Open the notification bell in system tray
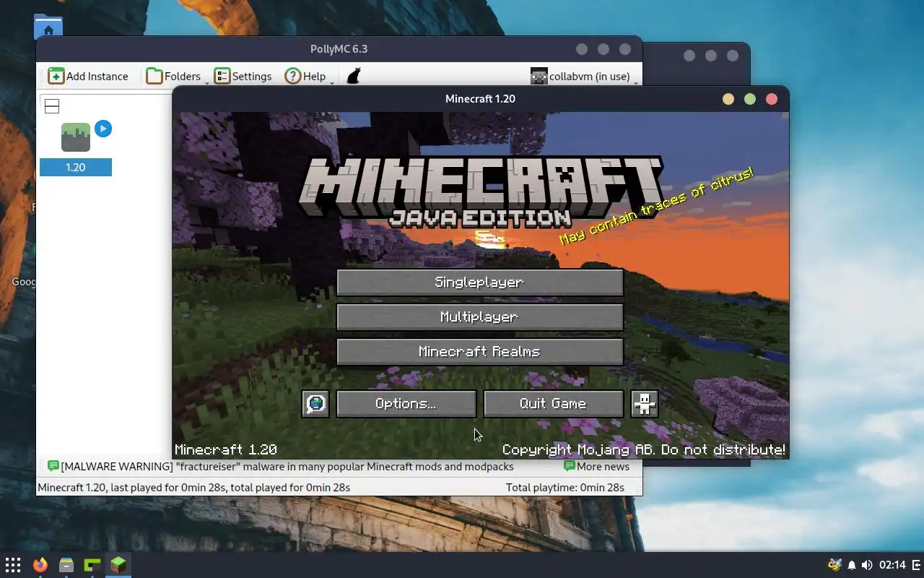Image resolution: width=924 pixels, height=578 pixels. pyautogui.click(x=852, y=565)
